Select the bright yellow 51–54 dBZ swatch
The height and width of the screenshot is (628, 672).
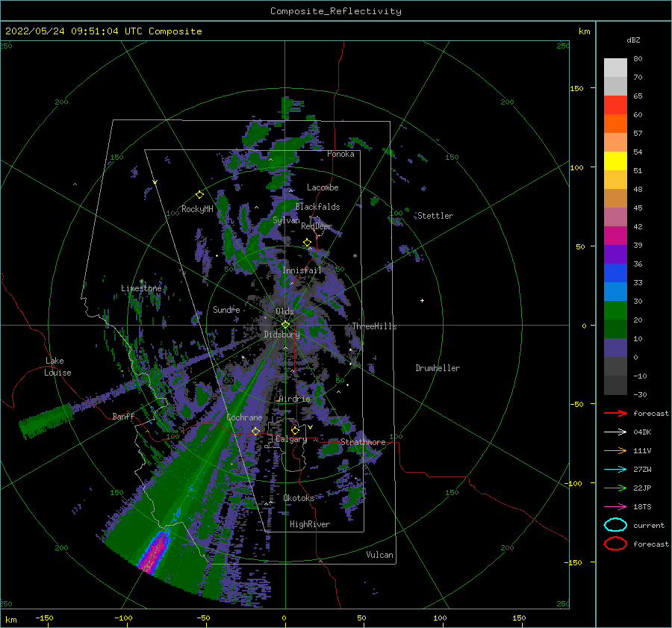(x=615, y=161)
